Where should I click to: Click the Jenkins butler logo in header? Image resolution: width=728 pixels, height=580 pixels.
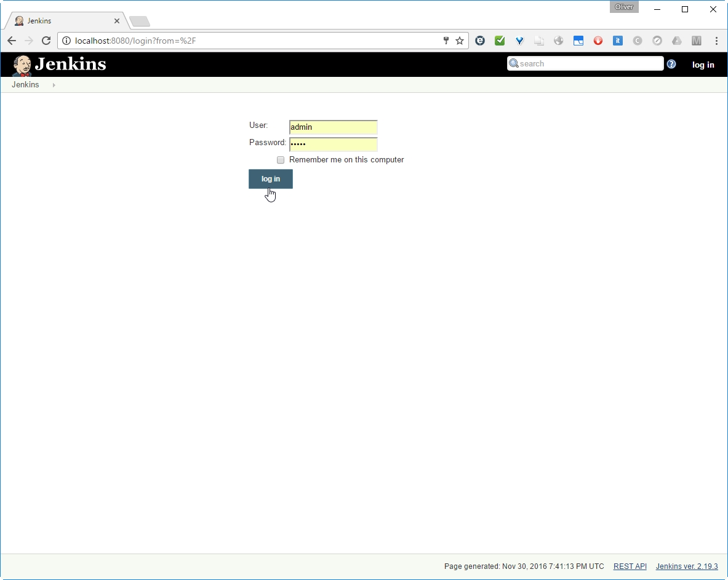pyautogui.click(x=22, y=65)
